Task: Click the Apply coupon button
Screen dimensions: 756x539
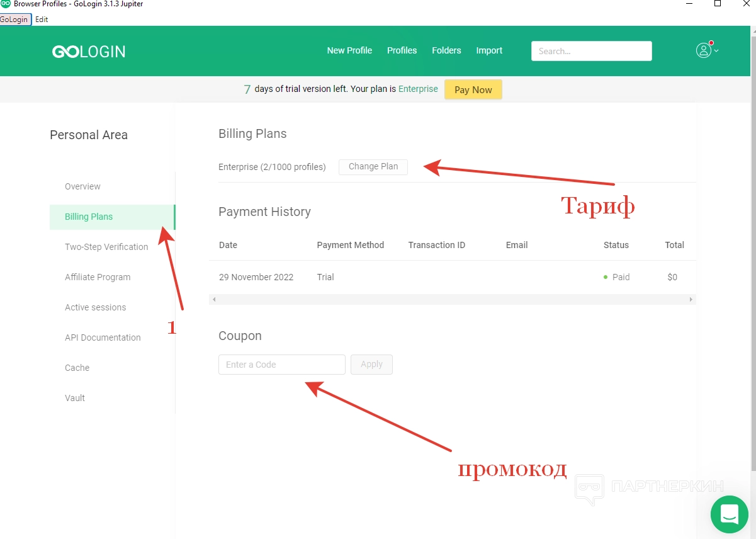Action: click(x=371, y=365)
